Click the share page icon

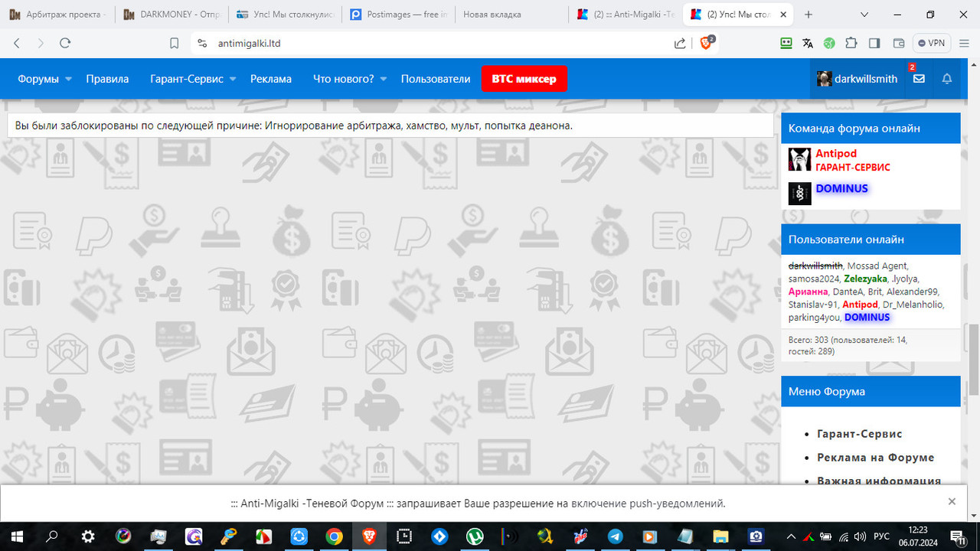point(680,44)
